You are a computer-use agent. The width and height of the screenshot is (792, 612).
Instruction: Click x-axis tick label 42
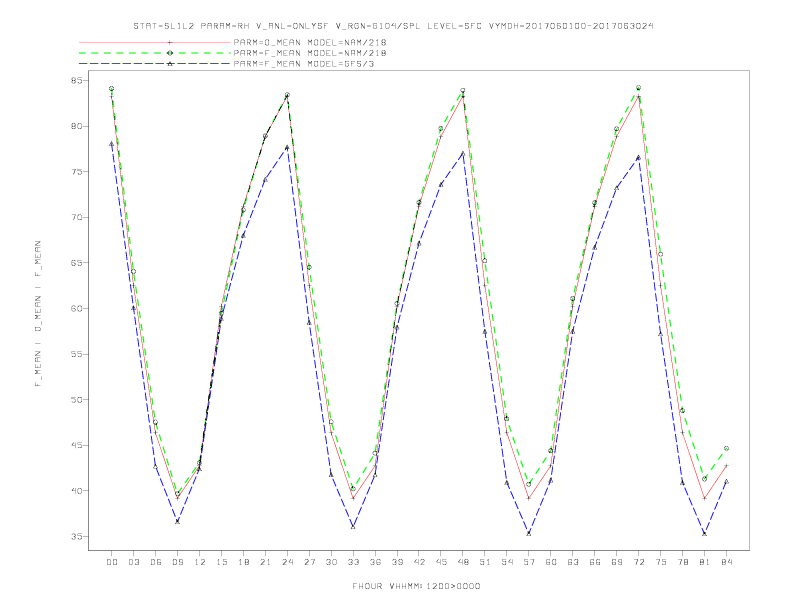(x=419, y=562)
